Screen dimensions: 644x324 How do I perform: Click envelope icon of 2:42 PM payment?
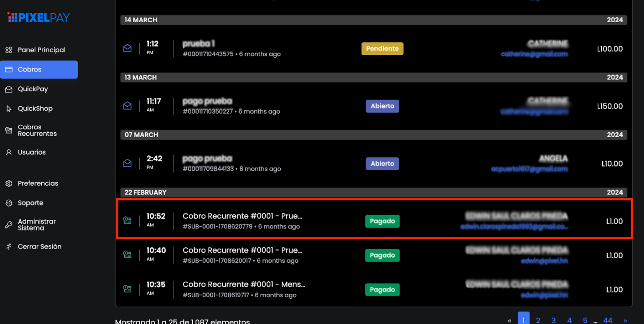pos(127,163)
